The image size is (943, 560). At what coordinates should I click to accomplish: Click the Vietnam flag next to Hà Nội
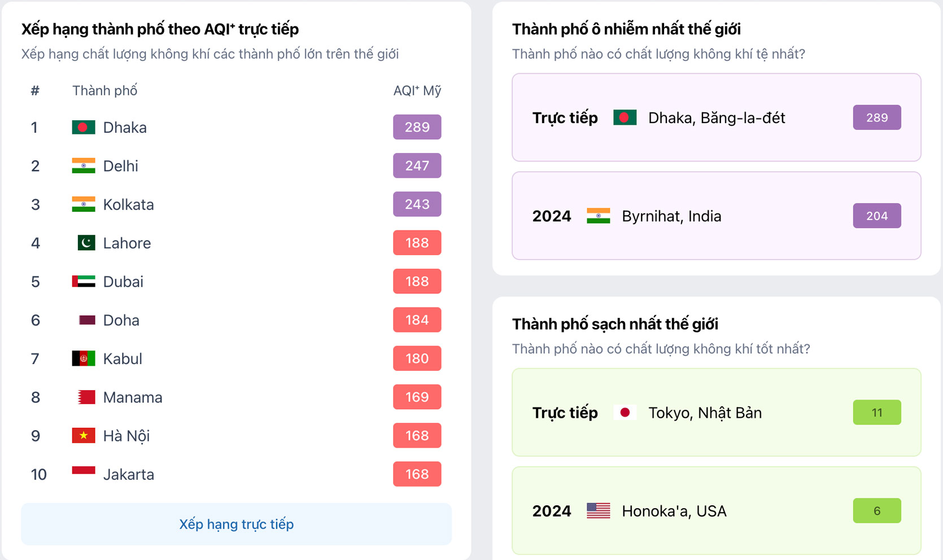click(83, 436)
